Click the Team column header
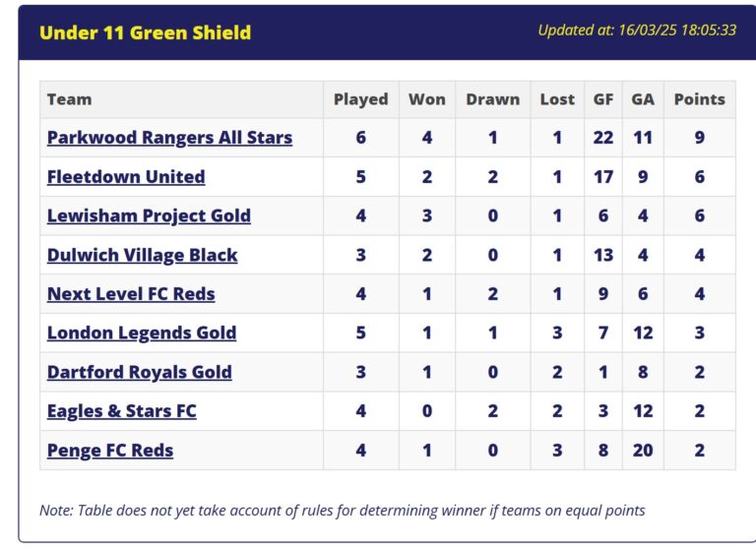Image resolution: width=756 pixels, height=548 pixels. tap(70, 99)
